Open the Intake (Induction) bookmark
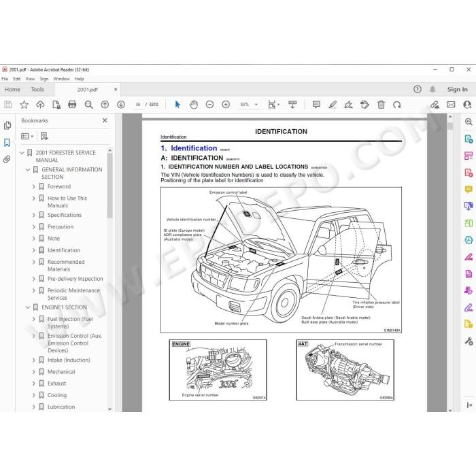476x476 pixels. 69,360
